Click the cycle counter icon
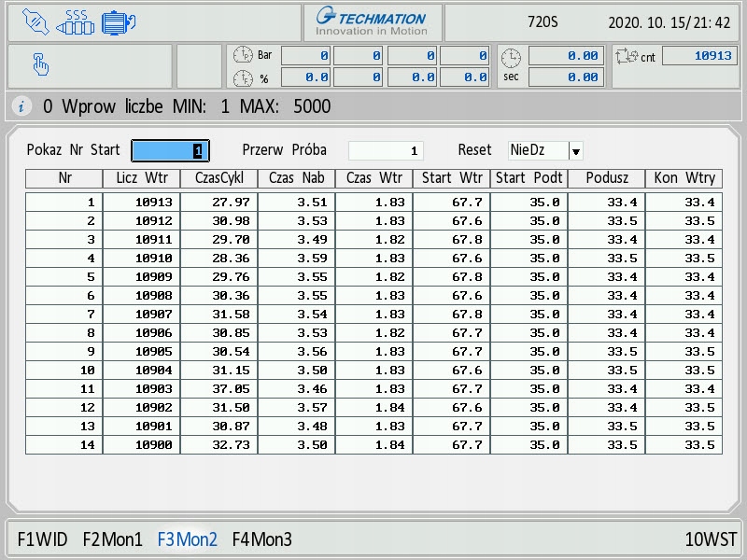The image size is (747, 560). coord(625,57)
